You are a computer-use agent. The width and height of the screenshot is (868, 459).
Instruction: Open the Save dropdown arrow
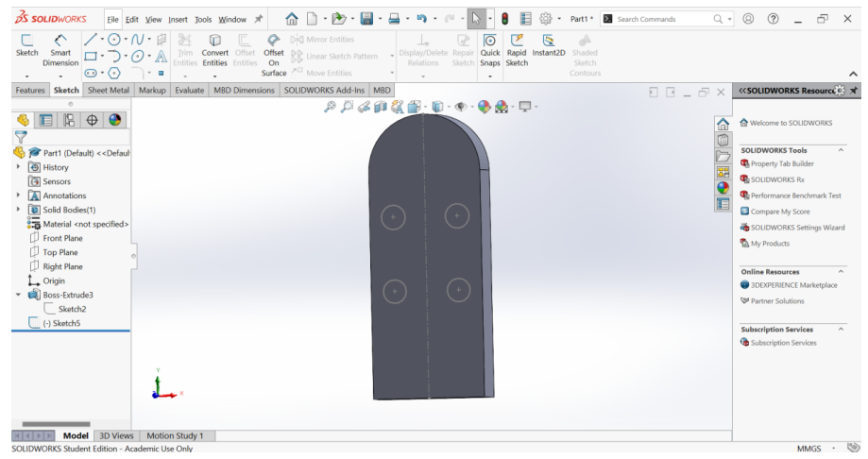click(380, 19)
